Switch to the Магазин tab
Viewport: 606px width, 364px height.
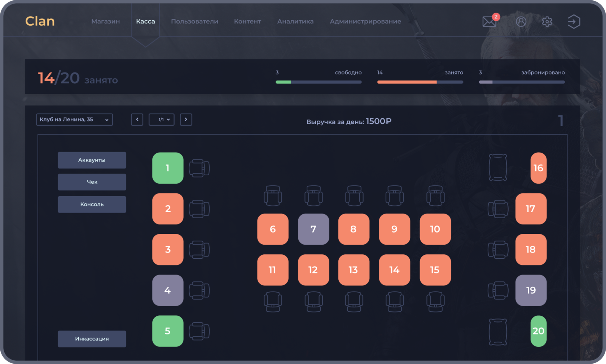(106, 21)
